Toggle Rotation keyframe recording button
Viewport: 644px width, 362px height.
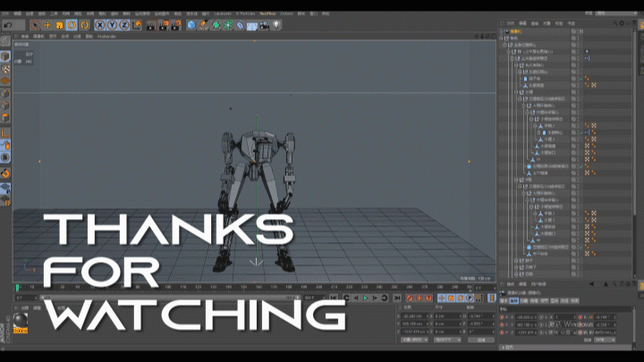tap(461, 299)
